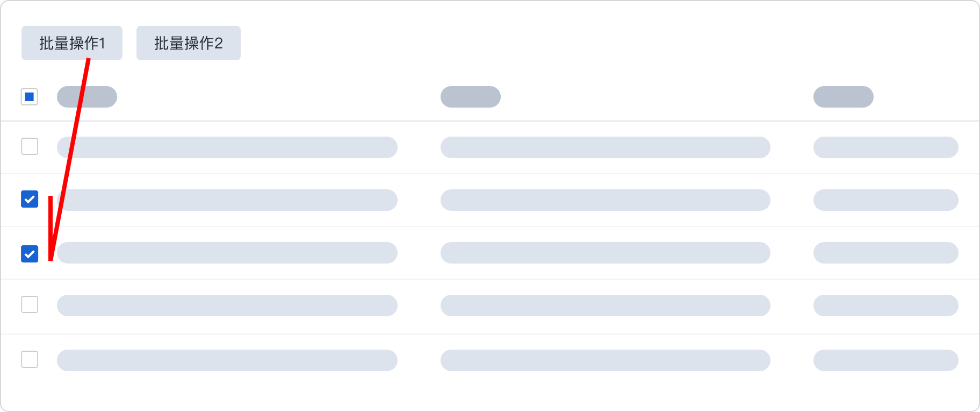Click the middle column header placeholder
Image resolution: width=980 pixels, height=412 pixels.
[470, 97]
